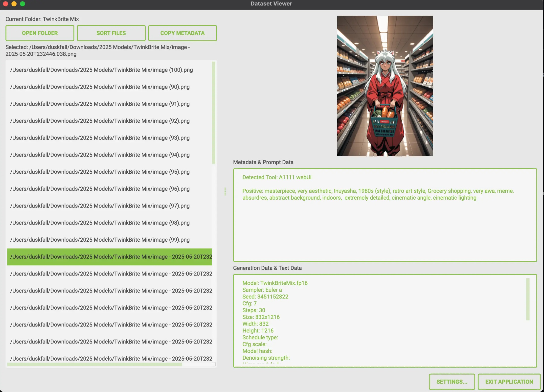This screenshot has width=544, height=392.
Task: Click the Current Folder: TwinkBrite Mix label
Action: click(42, 19)
